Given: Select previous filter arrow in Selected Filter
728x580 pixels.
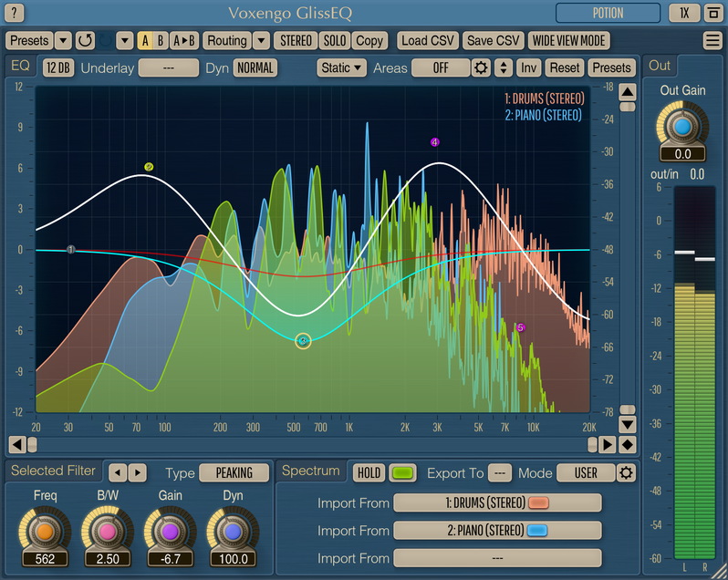Looking at the screenshot, I should tap(118, 472).
